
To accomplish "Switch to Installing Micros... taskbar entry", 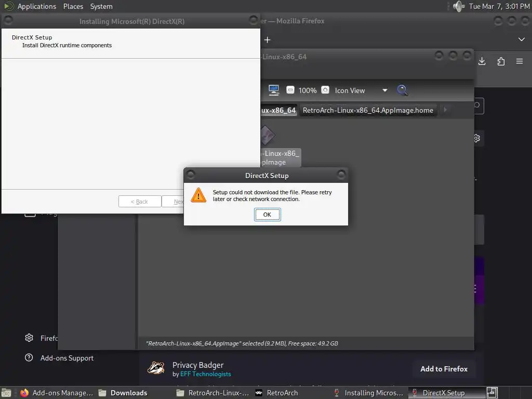I will pos(368,393).
